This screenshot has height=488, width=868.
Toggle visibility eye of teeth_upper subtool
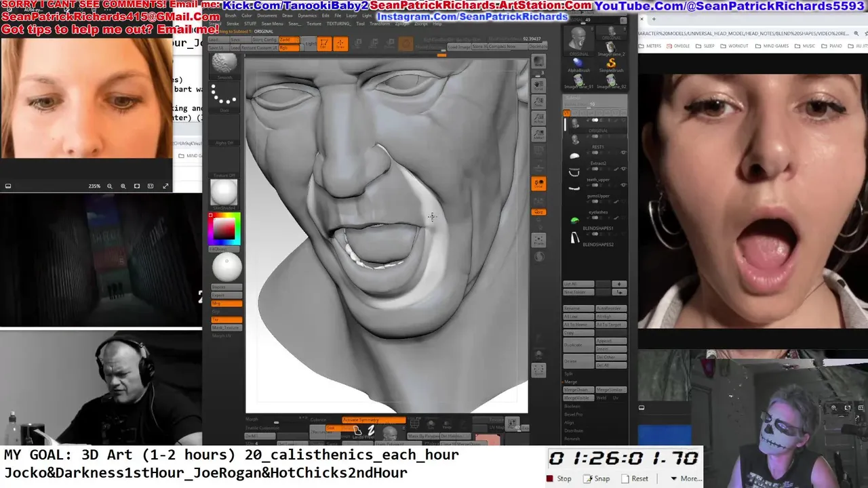(623, 169)
